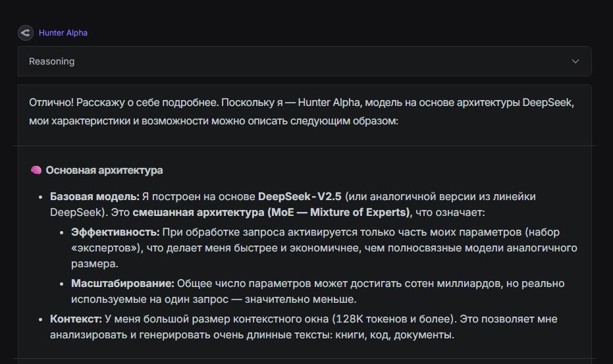Click the Hunter Alpha model avatar icon

[x=26, y=33]
